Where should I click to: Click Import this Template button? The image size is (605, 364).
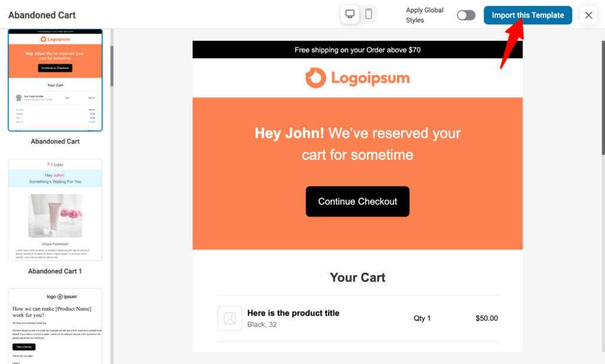pyautogui.click(x=528, y=15)
